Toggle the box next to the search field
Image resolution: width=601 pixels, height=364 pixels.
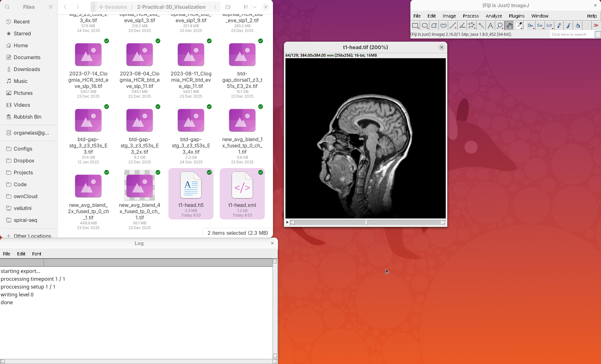click(597, 34)
